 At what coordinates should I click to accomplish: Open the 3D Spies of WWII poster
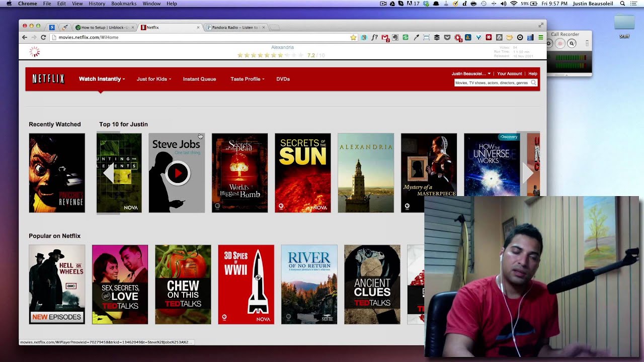(x=246, y=285)
